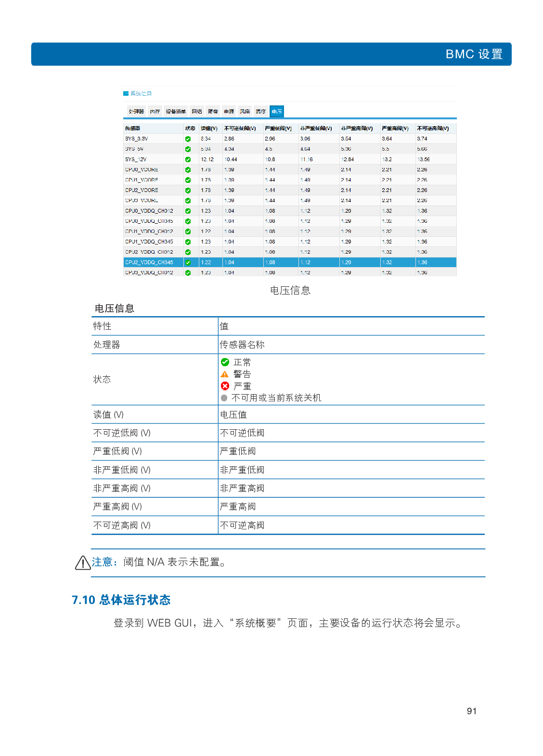This screenshot has width=543, height=756.
Task: Click the blue square icon beside 系统信息
Action: (x=126, y=93)
